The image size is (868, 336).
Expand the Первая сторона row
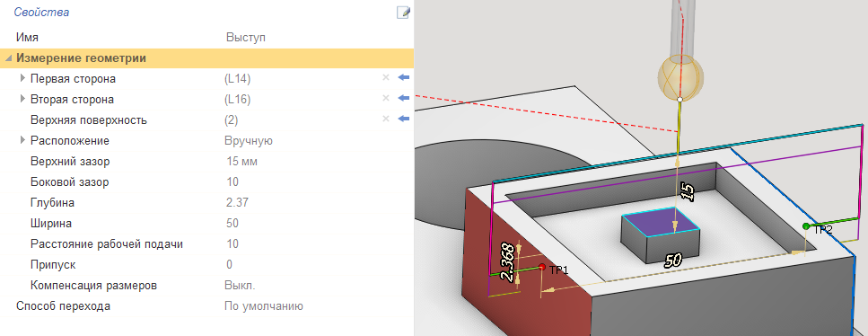tap(22, 78)
